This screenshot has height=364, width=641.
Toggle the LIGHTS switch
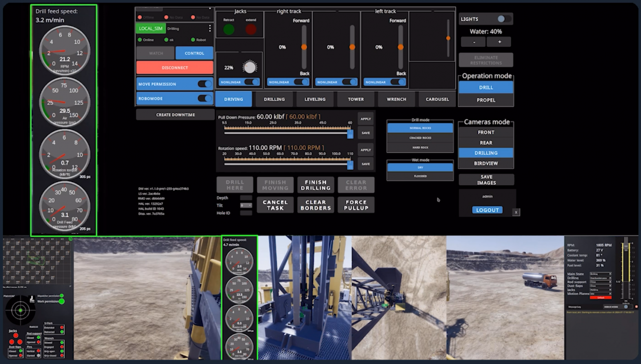pos(503,19)
